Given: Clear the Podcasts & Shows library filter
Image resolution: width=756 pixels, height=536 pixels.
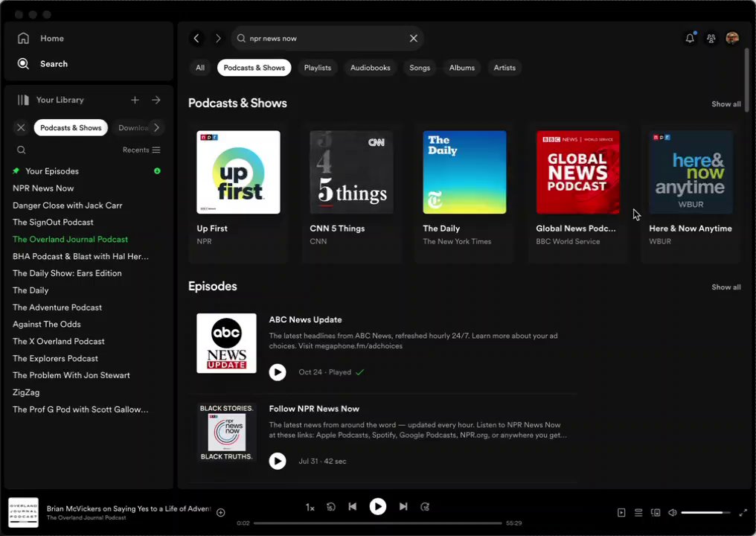Looking at the screenshot, I should point(21,127).
